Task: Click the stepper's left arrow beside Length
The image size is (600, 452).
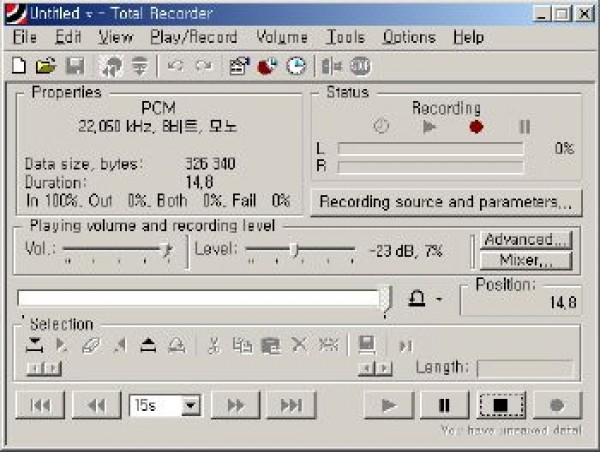Action: (367, 368)
